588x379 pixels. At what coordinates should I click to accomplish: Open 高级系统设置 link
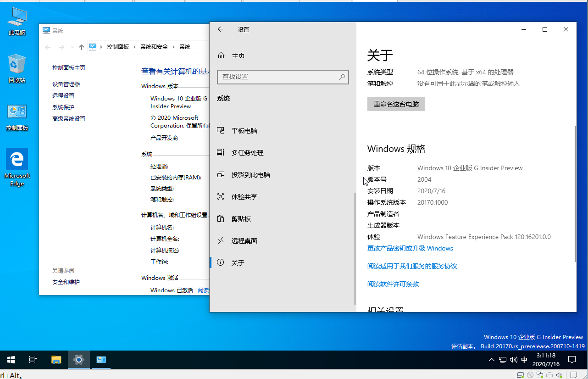[69, 118]
